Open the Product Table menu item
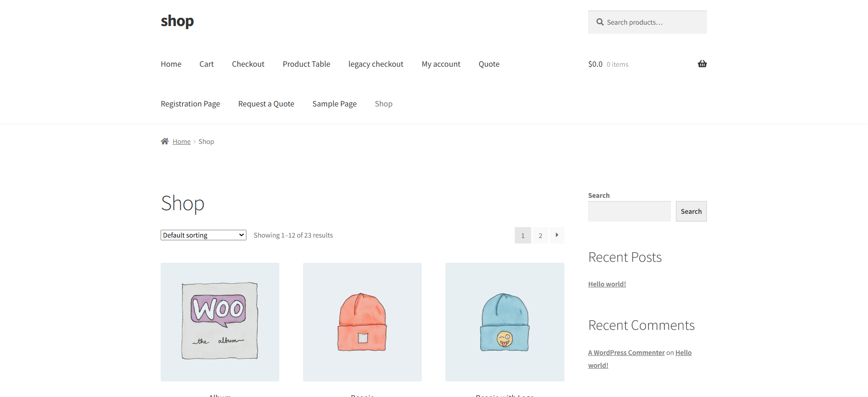 (306, 64)
